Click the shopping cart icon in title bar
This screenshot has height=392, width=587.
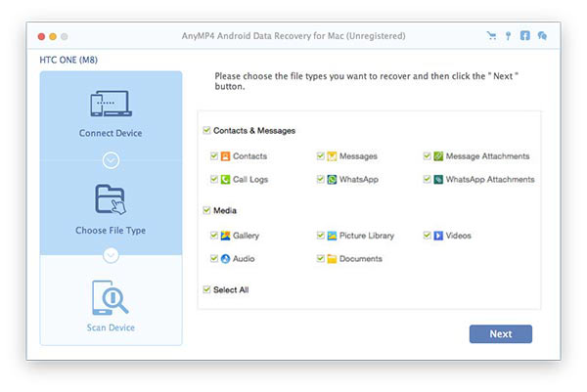pyautogui.click(x=491, y=36)
